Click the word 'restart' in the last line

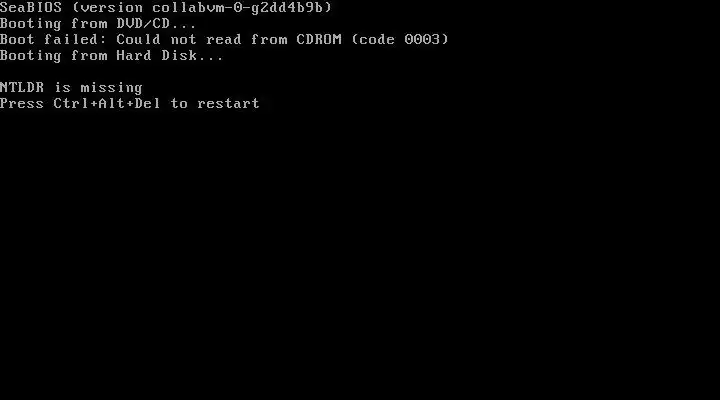coord(228,103)
